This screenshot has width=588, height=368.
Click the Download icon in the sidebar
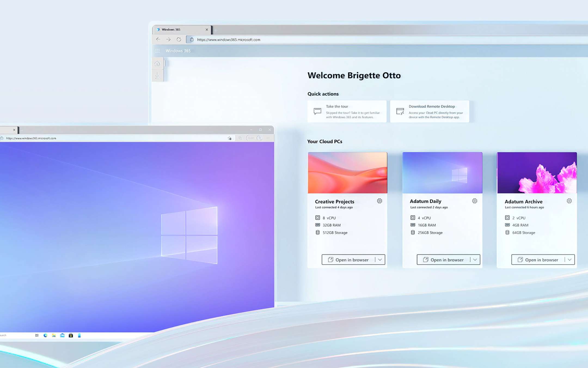click(157, 76)
